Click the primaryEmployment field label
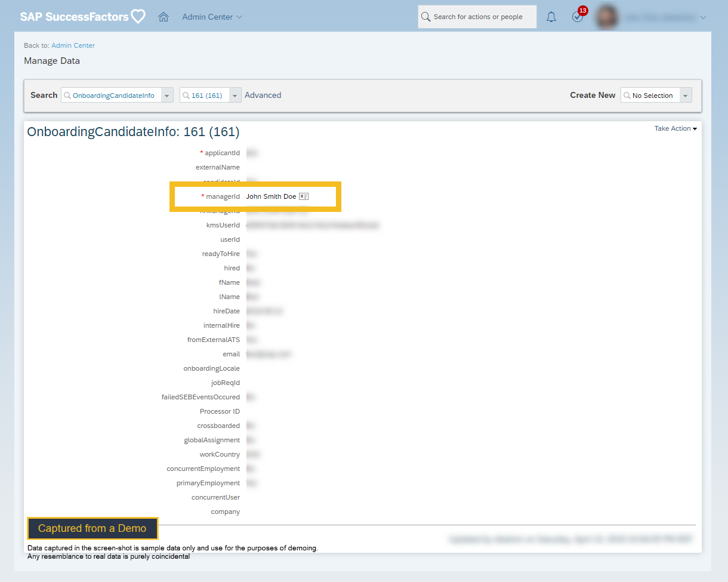 pyautogui.click(x=208, y=483)
